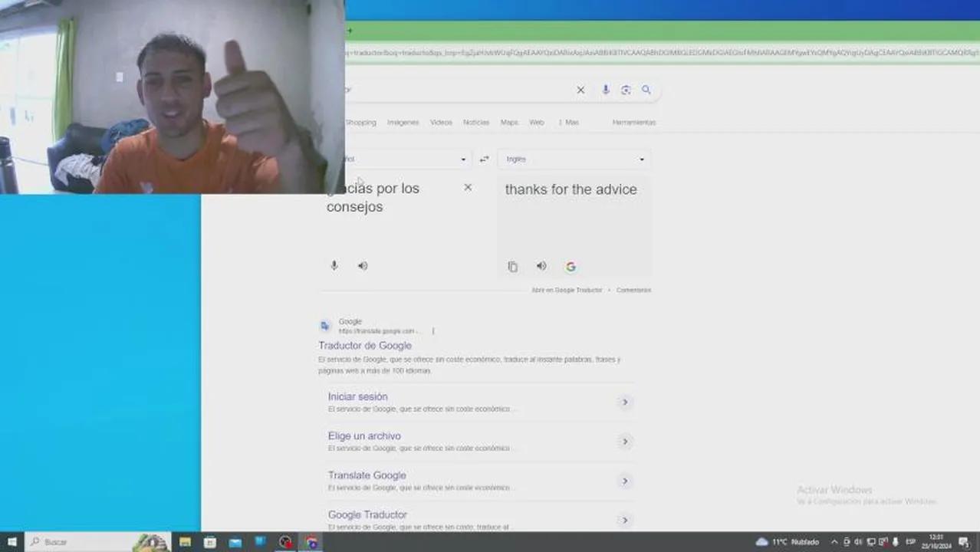Open options menu beside translate.google.com URL

432,331
